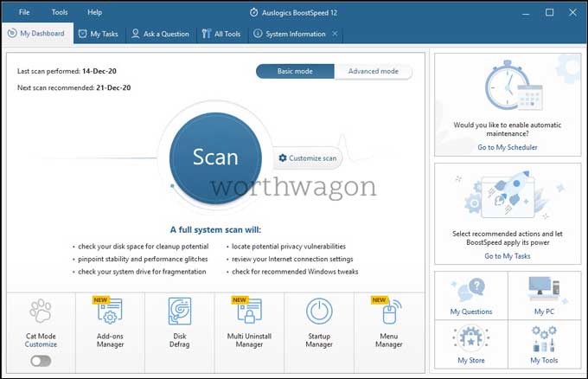
Task: Launch the Disk Defrag tool
Action: [180, 324]
